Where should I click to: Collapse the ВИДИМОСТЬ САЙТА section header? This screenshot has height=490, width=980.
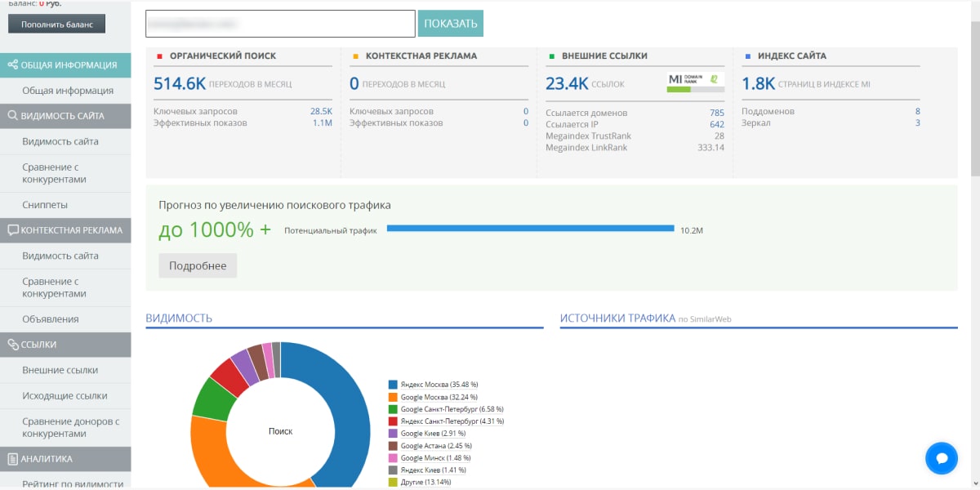point(65,116)
